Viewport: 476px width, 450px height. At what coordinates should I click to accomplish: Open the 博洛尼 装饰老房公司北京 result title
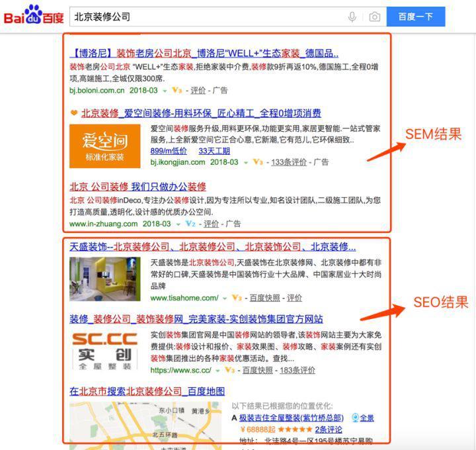pos(204,53)
